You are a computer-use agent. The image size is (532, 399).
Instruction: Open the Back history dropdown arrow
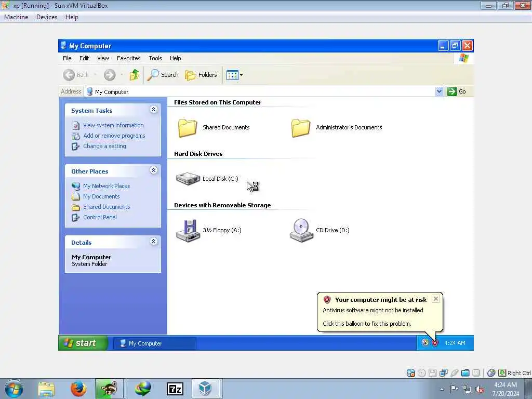click(95, 75)
